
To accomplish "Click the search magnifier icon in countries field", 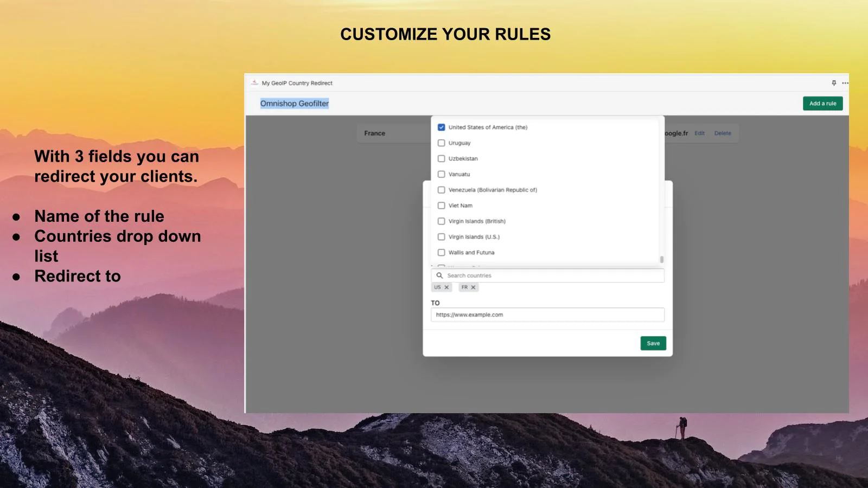I will [x=440, y=275].
